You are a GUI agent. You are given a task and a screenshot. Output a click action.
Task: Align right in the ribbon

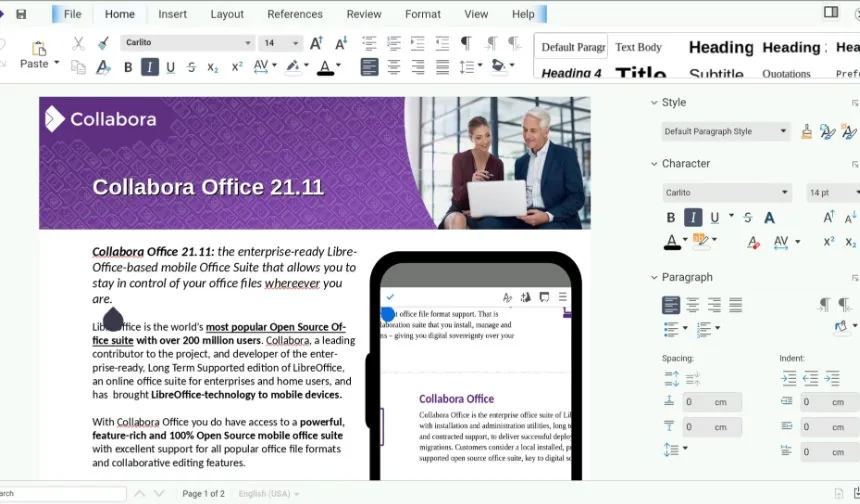tap(418, 67)
